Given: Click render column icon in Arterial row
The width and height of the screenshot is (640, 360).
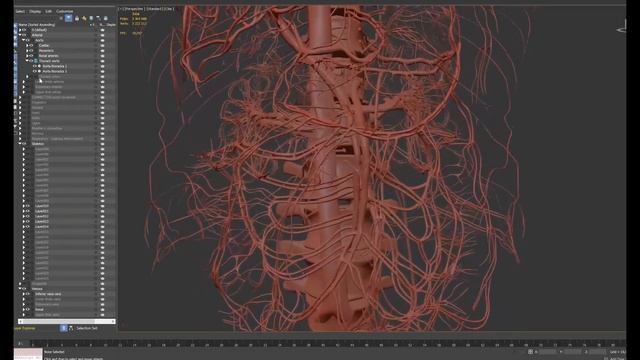Looking at the screenshot, I should coord(102,35).
